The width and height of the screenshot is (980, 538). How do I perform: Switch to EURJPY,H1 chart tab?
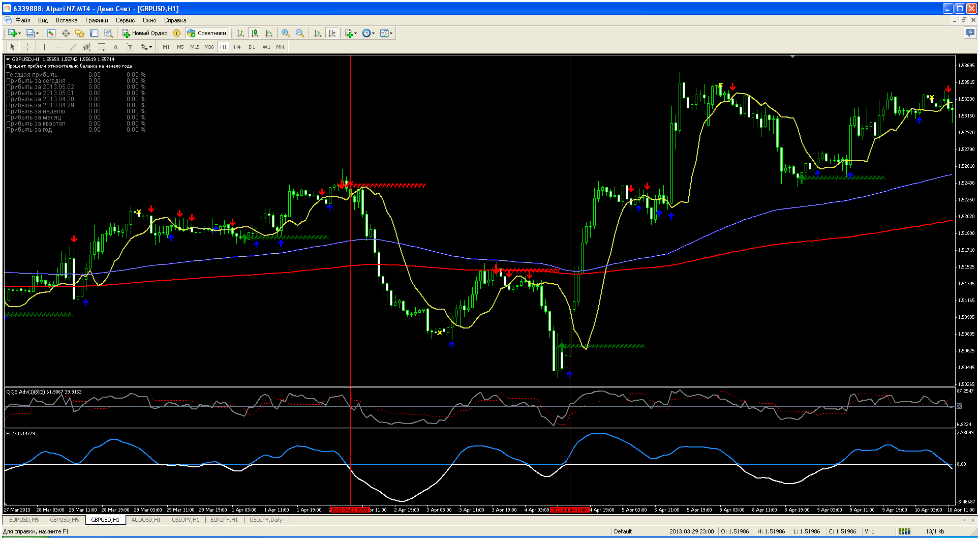(224, 520)
